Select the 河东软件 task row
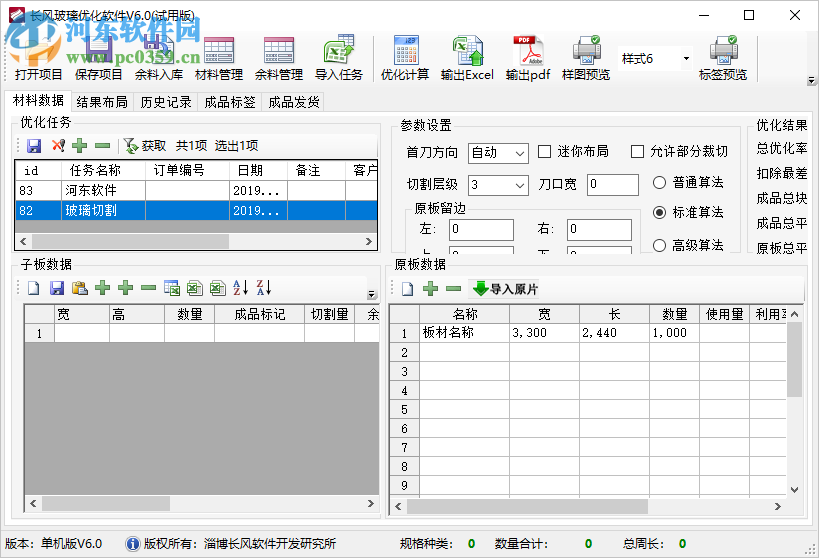 196,191
